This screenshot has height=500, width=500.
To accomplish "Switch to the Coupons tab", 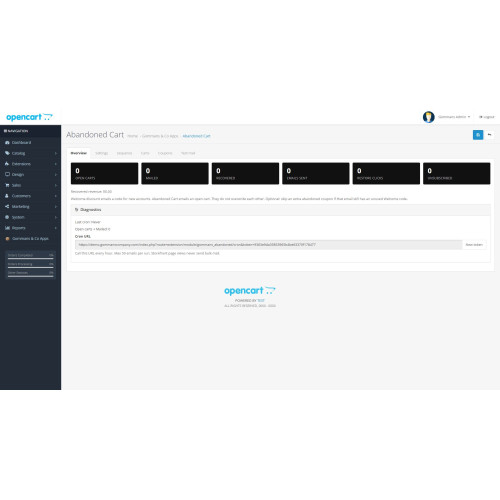I will pos(165,153).
